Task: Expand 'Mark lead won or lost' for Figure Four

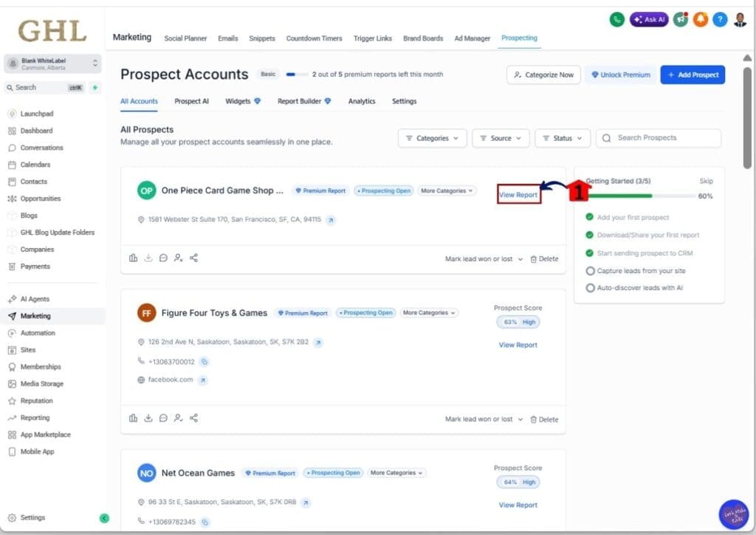Action: click(484, 419)
